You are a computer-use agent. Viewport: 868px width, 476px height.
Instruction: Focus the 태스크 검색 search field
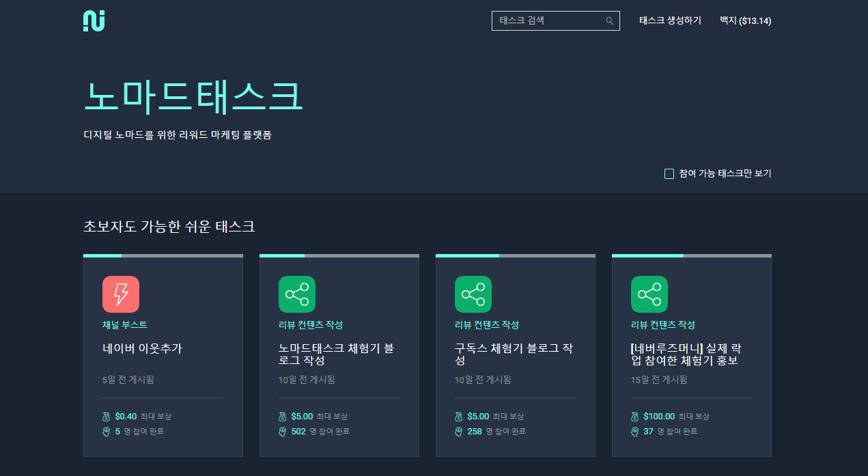[555, 21]
